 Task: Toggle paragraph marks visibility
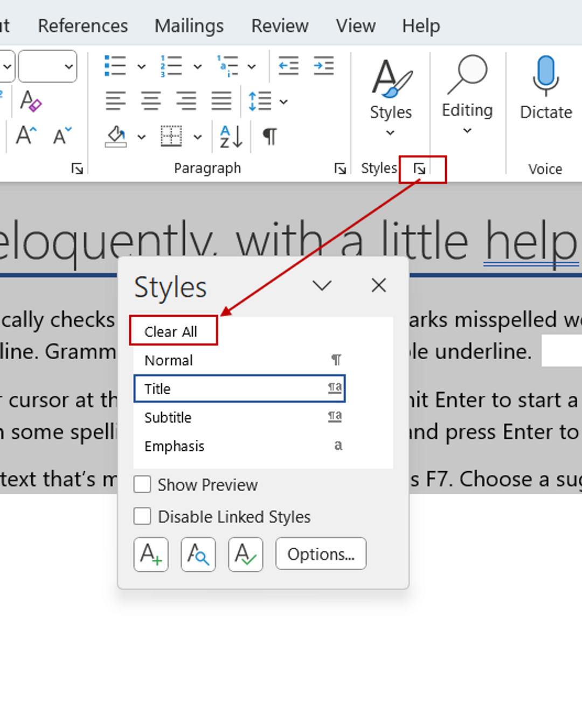[268, 136]
